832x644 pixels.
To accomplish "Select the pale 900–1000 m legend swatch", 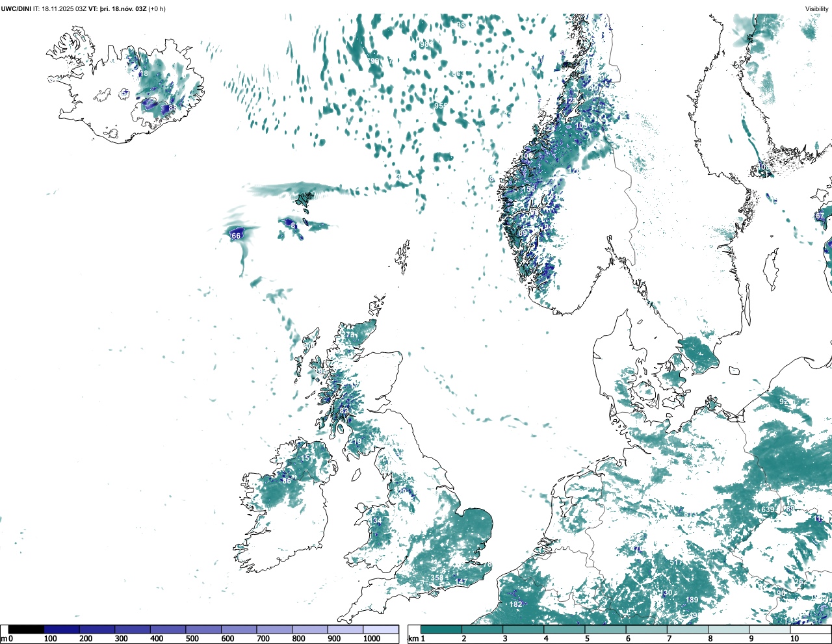I will (x=345, y=630).
